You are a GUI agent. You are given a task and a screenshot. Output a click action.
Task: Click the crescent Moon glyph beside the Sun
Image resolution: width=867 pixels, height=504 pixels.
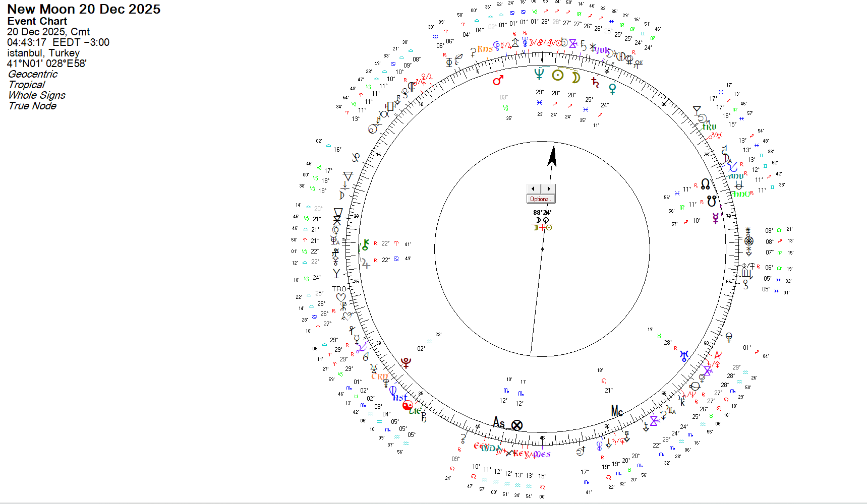click(575, 77)
